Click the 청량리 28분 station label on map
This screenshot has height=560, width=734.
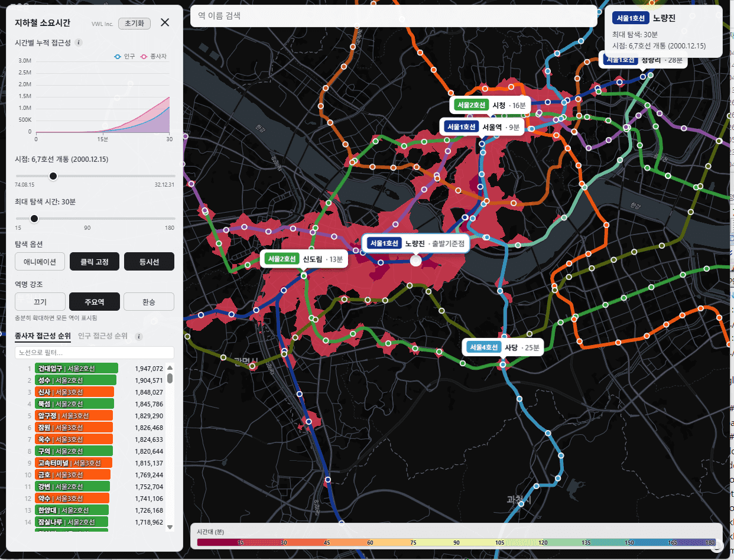click(643, 60)
